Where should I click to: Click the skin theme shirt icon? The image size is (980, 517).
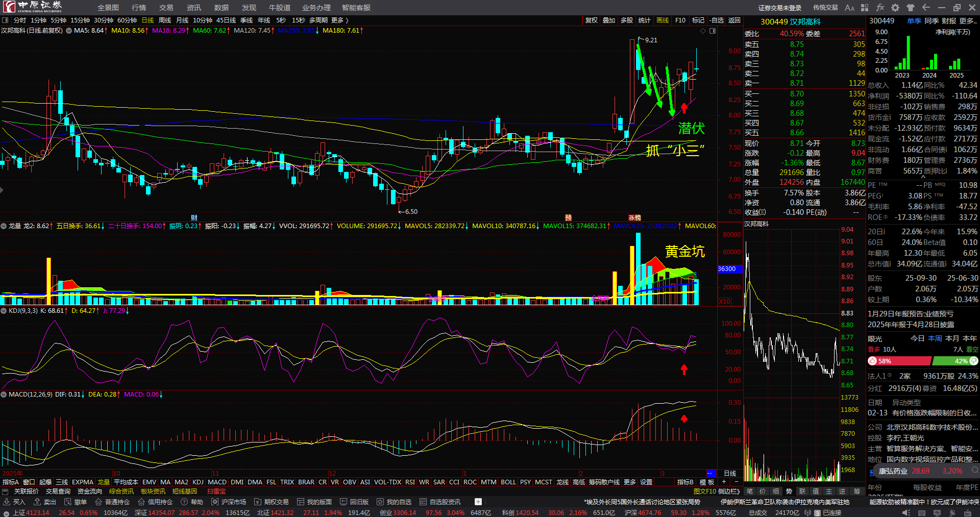(911, 8)
